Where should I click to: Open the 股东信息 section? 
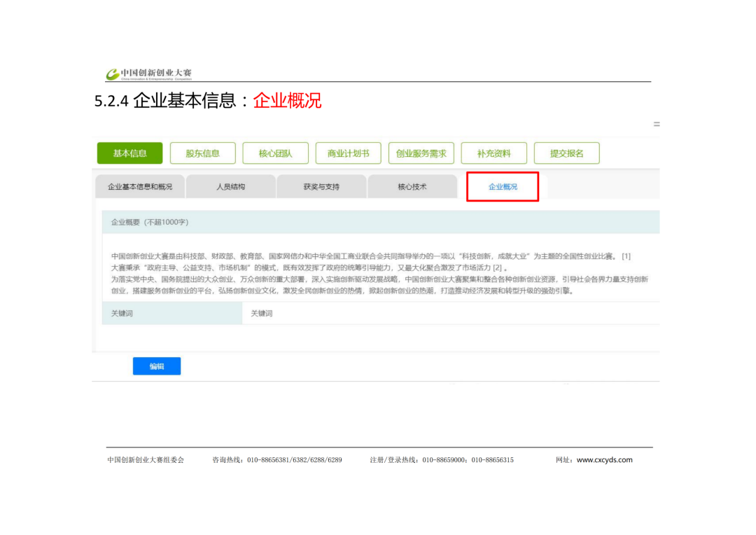202,153
